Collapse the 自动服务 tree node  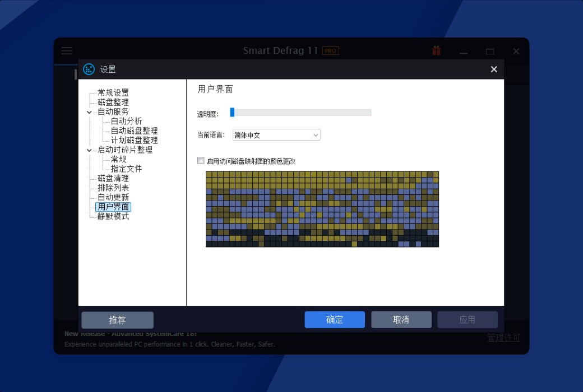click(x=89, y=112)
